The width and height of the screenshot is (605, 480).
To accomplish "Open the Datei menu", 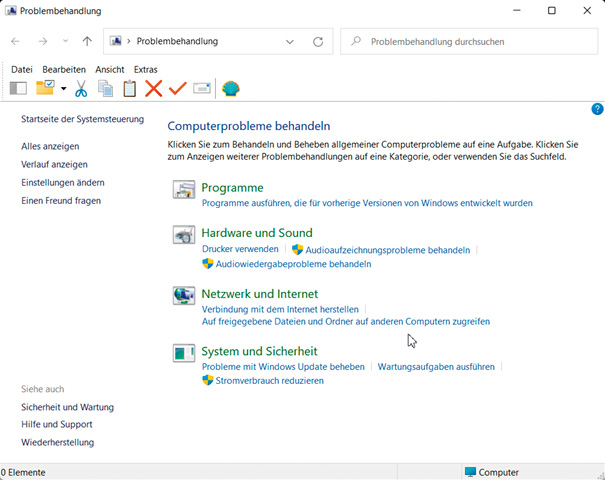I will click(22, 69).
